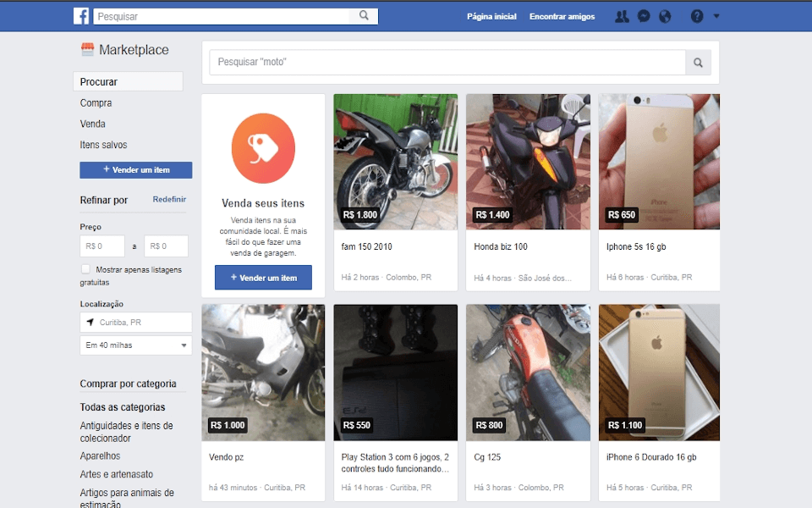Image resolution: width=812 pixels, height=508 pixels.
Task: Click the 'Venda seus itens' heading
Action: 263,203
